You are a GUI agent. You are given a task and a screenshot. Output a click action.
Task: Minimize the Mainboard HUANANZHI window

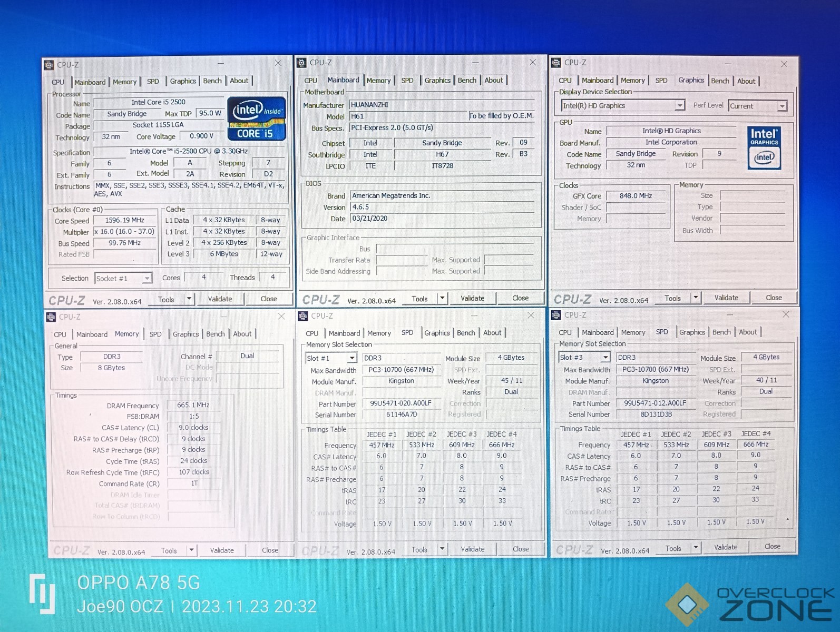(x=475, y=62)
